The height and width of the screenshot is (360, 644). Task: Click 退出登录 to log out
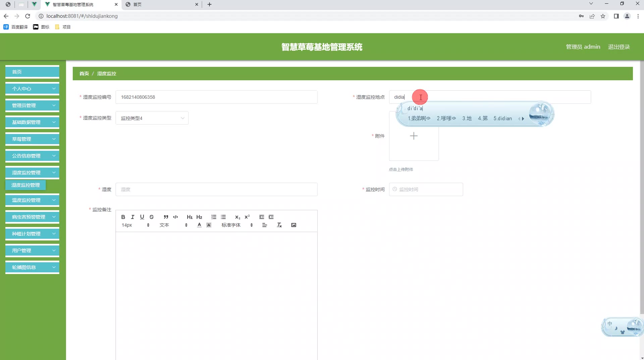tap(619, 47)
